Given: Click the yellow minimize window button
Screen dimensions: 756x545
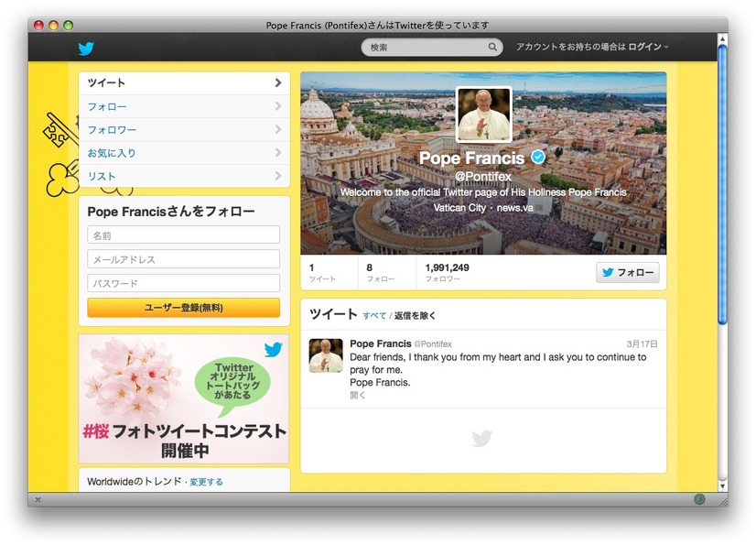Looking at the screenshot, I should [53, 25].
